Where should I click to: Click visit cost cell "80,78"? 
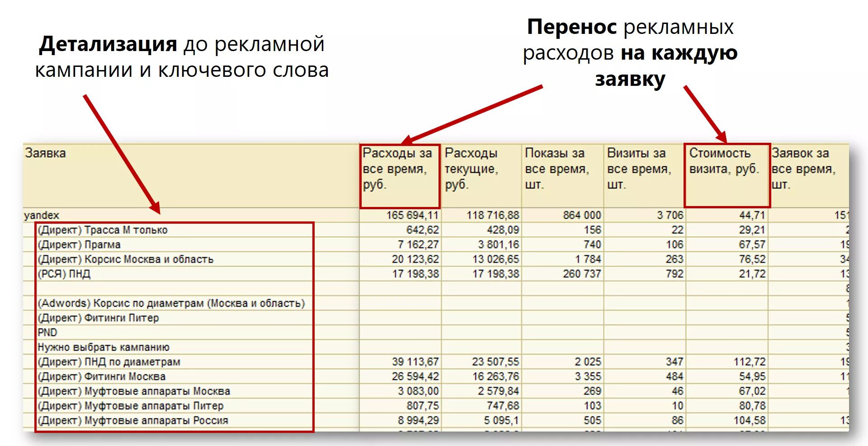pos(727,406)
